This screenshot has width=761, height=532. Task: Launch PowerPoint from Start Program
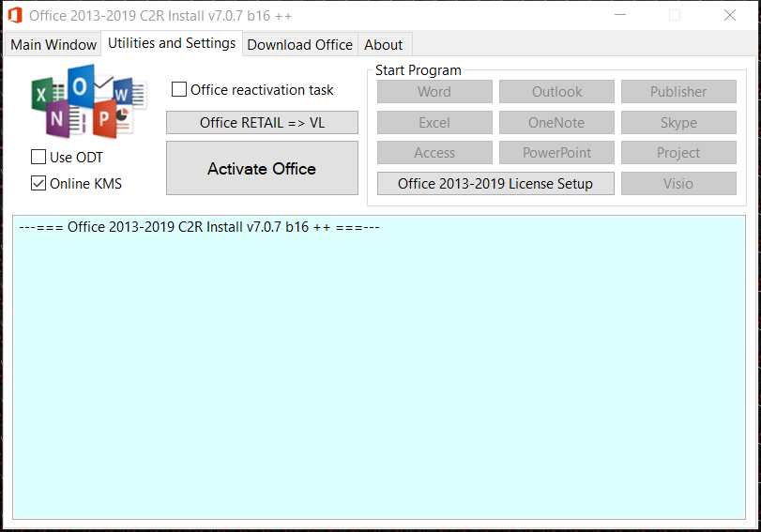[556, 152]
